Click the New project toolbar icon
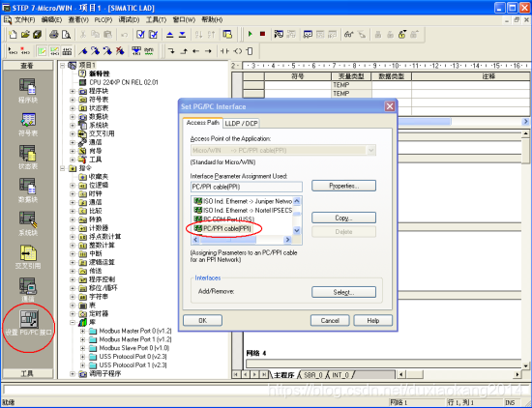 [13, 34]
